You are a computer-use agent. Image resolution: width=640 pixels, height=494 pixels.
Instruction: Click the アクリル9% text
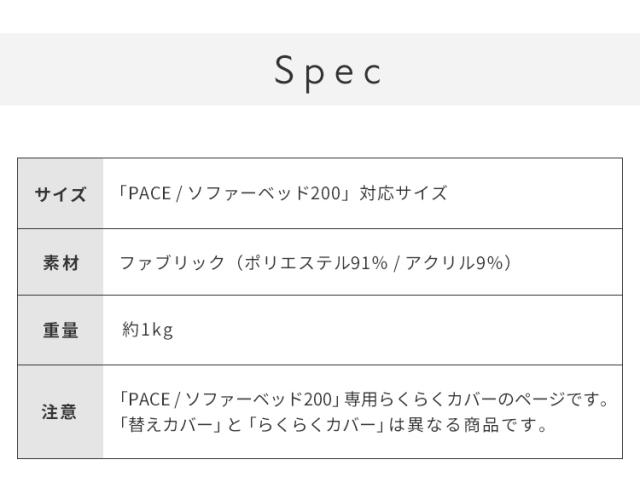click(450, 263)
